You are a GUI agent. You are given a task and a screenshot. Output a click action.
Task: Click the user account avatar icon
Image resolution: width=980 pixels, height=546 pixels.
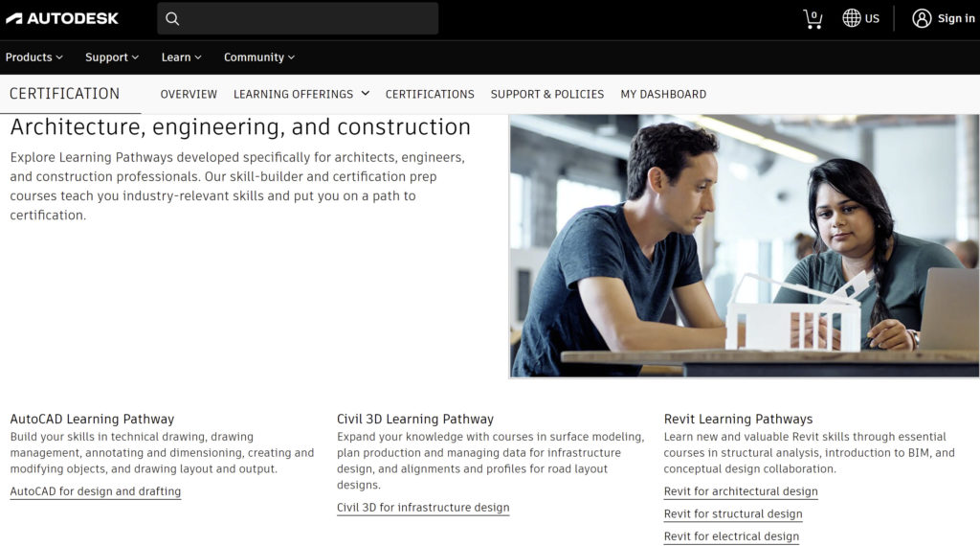[x=922, y=18]
